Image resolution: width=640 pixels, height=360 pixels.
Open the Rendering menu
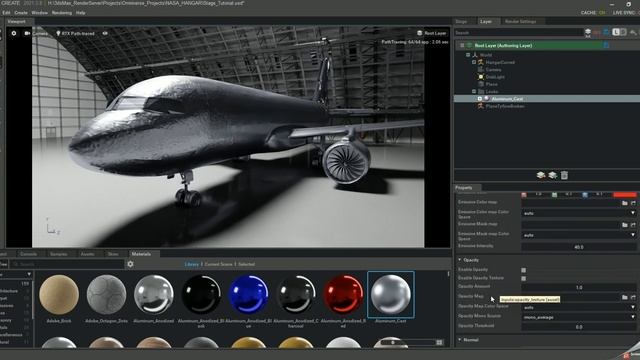pyautogui.click(x=62, y=13)
